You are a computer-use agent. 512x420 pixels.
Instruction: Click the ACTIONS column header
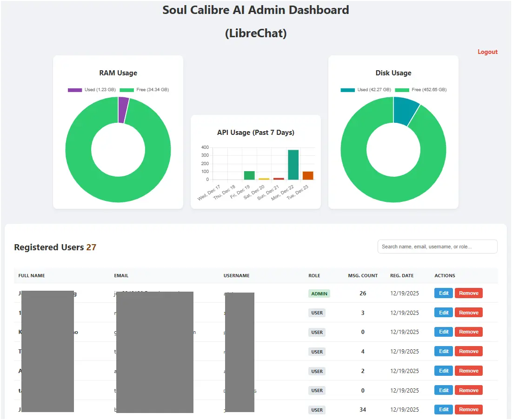point(445,276)
